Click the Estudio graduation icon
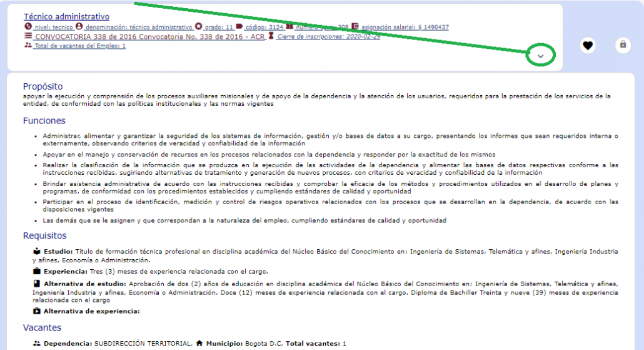644x350 pixels. pyautogui.click(x=37, y=251)
